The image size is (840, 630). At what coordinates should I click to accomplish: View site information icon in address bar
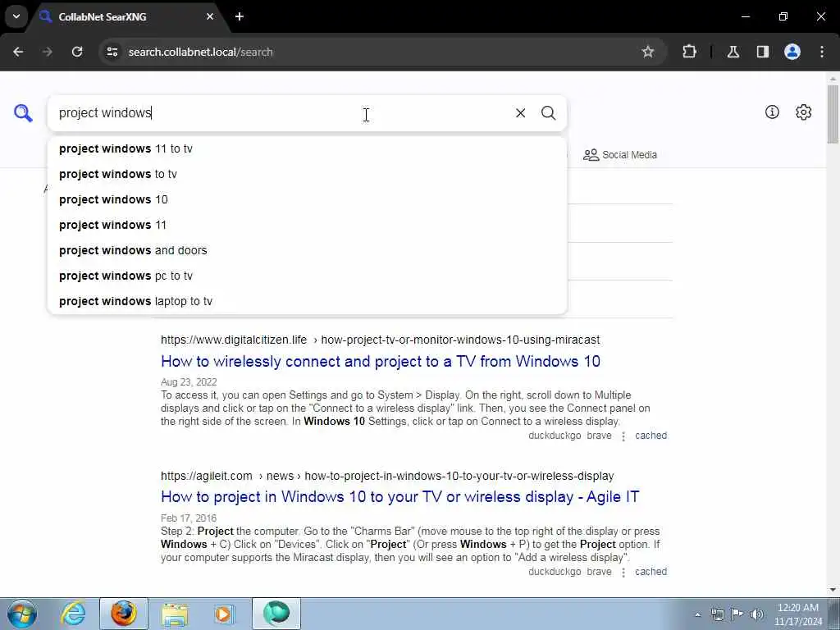(112, 52)
